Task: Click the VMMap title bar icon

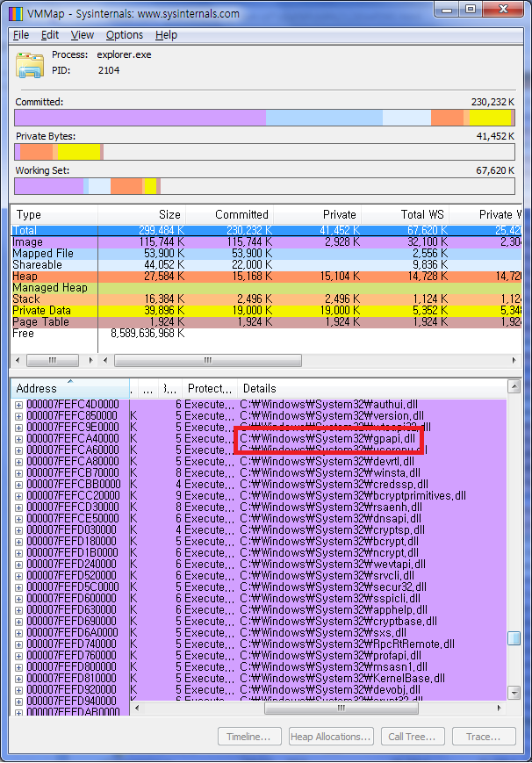Action: (x=16, y=14)
